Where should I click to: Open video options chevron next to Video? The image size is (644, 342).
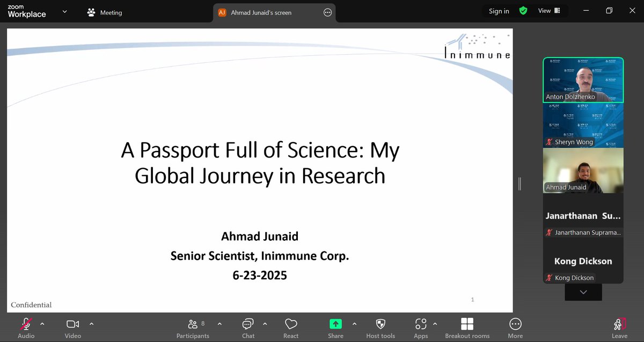click(91, 324)
